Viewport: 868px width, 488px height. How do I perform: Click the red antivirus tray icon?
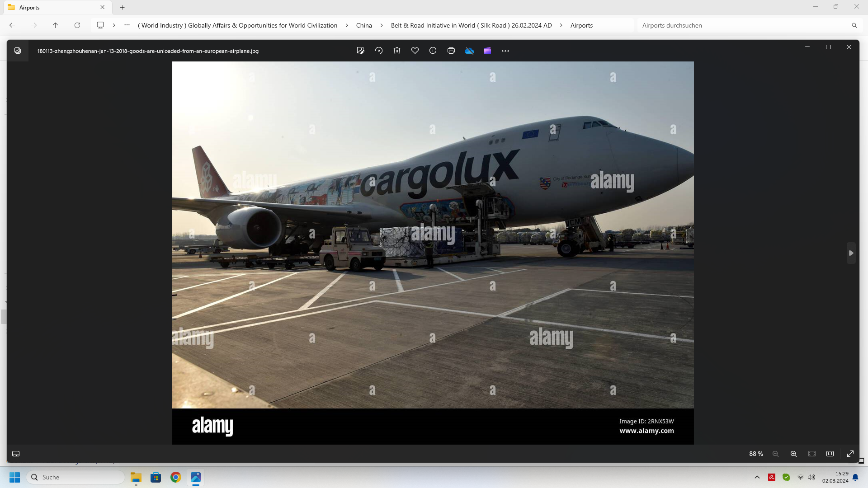point(772,477)
